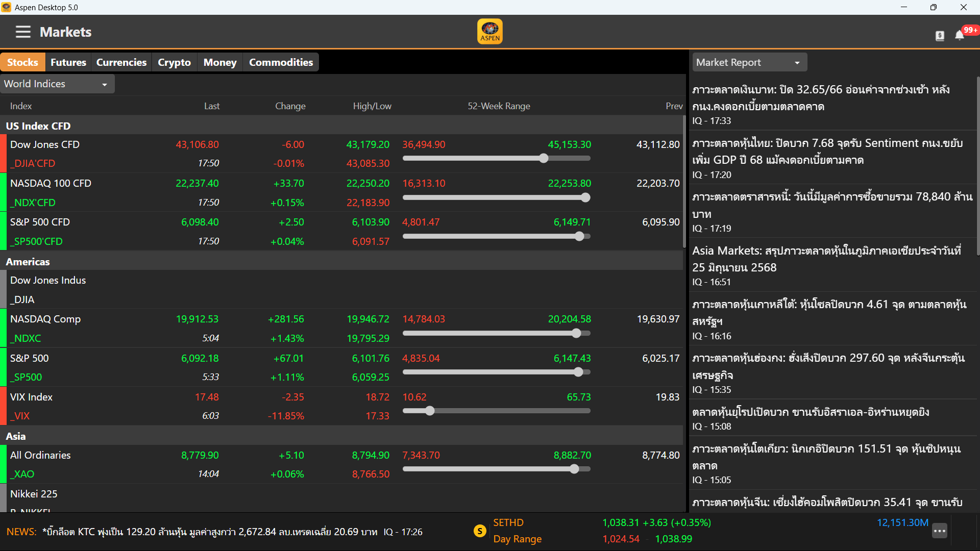Click the Americas group header
This screenshot has height=551, width=980.
(341, 261)
